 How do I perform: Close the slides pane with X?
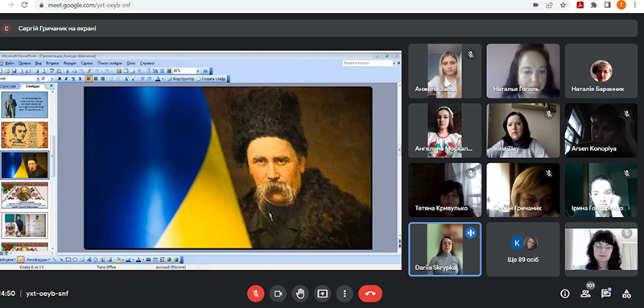(52, 86)
